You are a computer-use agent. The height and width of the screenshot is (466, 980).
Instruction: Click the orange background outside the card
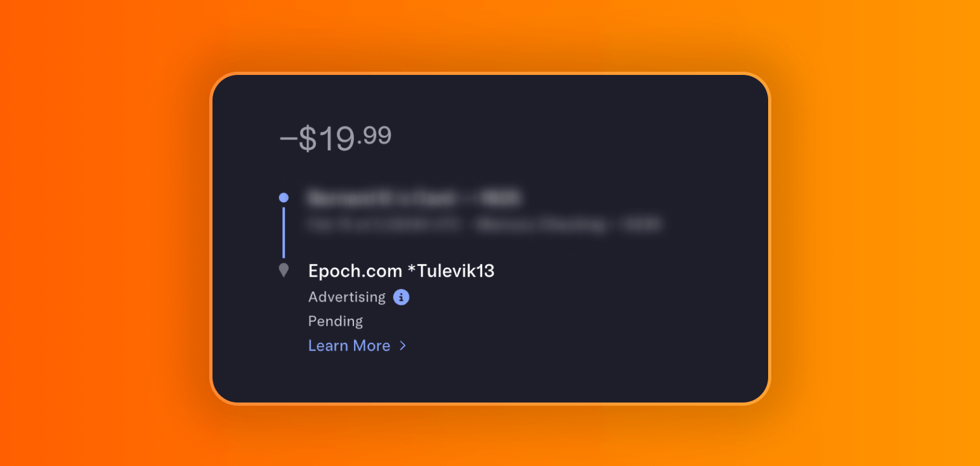(95, 254)
